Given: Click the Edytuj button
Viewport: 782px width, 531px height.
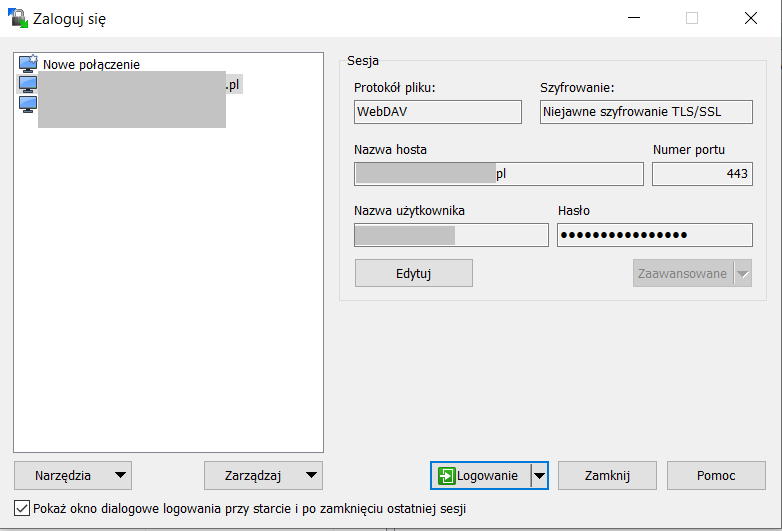Looking at the screenshot, I should point(413,273).
